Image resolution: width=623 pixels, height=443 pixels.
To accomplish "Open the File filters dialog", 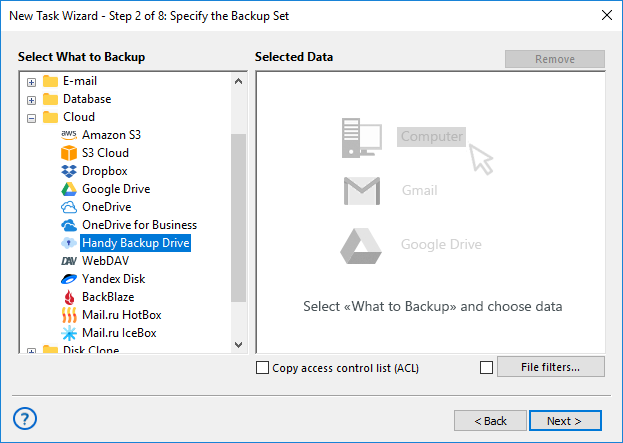I will point(551,367).
